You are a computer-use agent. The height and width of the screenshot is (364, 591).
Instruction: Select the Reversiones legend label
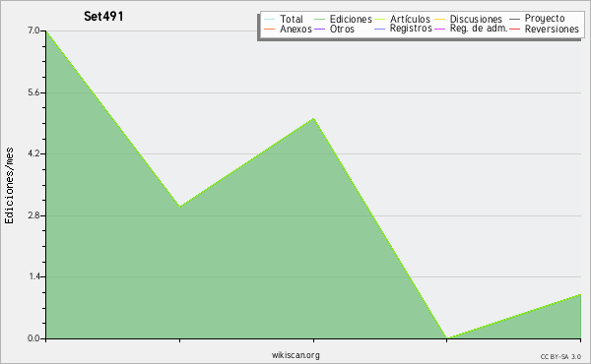click(x=552, y=29)
